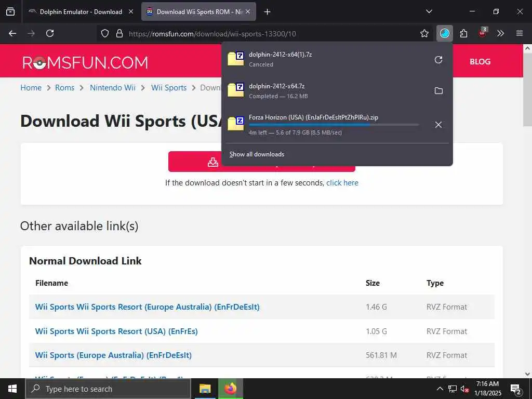The width and height of the screenshot is (532, 399).
Task: Click the 1.46 G size cell
Action: click(x=376, y=307)
